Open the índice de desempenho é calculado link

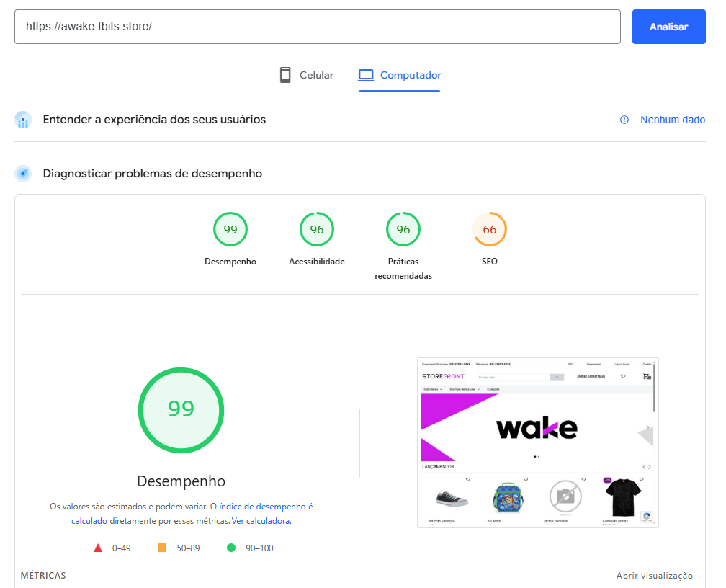(266, 507)
